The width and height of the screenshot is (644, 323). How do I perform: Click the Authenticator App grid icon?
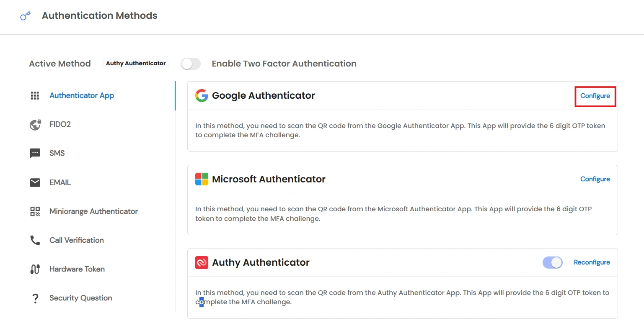35,95
